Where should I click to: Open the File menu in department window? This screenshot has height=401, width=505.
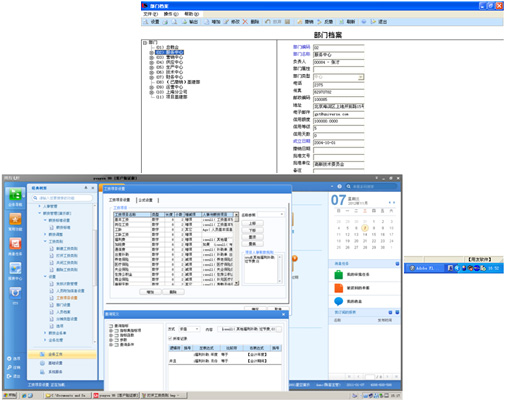click(150, 14)
